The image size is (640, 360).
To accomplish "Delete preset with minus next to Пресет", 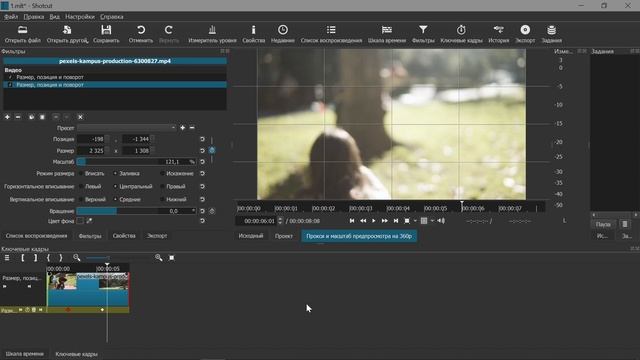I will (192, 128).
